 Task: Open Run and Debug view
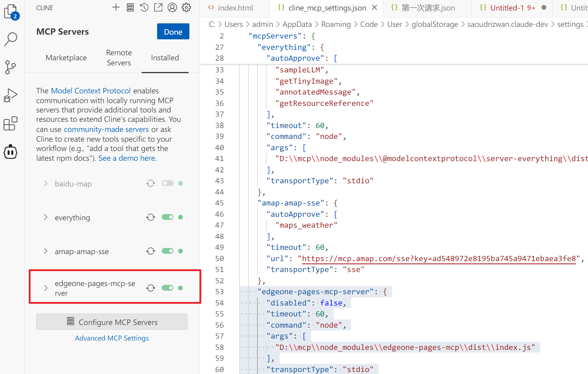(10, 95)
